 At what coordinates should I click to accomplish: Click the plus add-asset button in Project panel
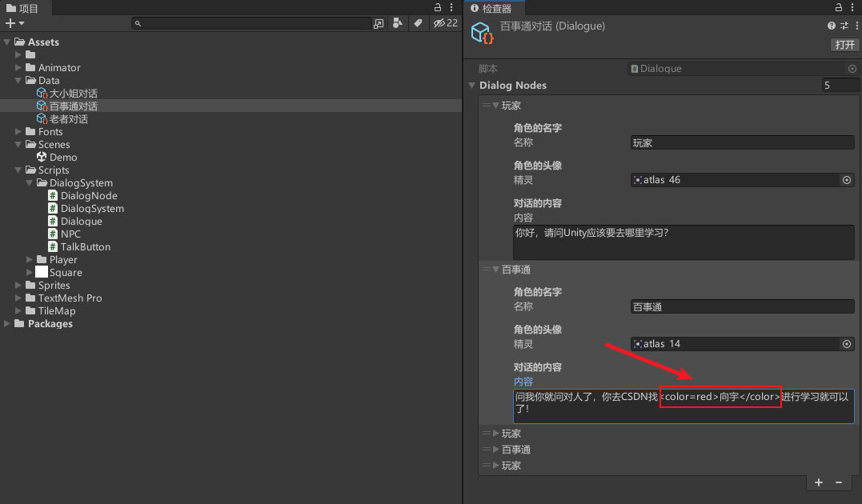pos(10,23)
